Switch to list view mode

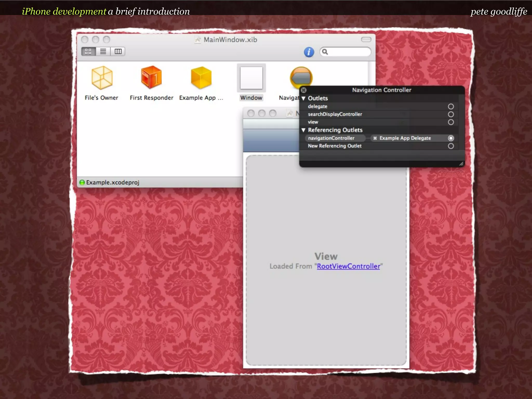[x=103, y=51]
